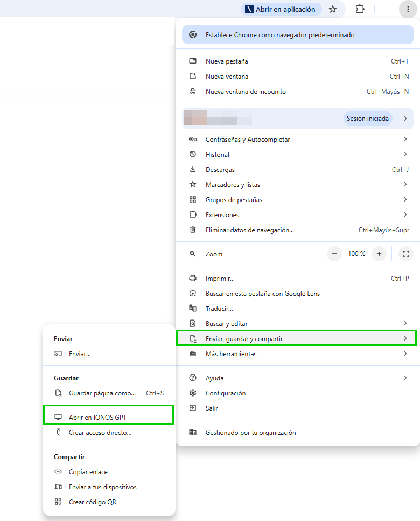The height and width of the screenshot is (521, 420).
Task: Expand Más herramientas submenu arrow
Action: (x=405, y=353)
